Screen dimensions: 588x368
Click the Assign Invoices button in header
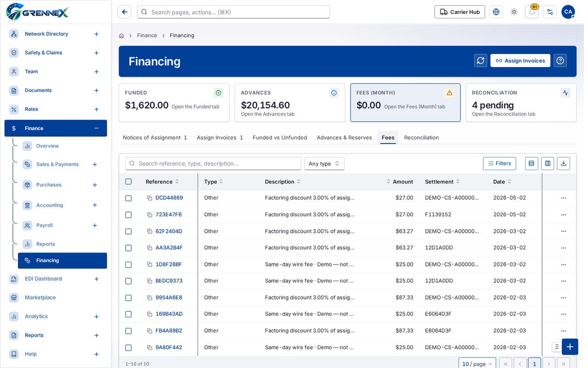pyautogui.click(x=520, y=61)
